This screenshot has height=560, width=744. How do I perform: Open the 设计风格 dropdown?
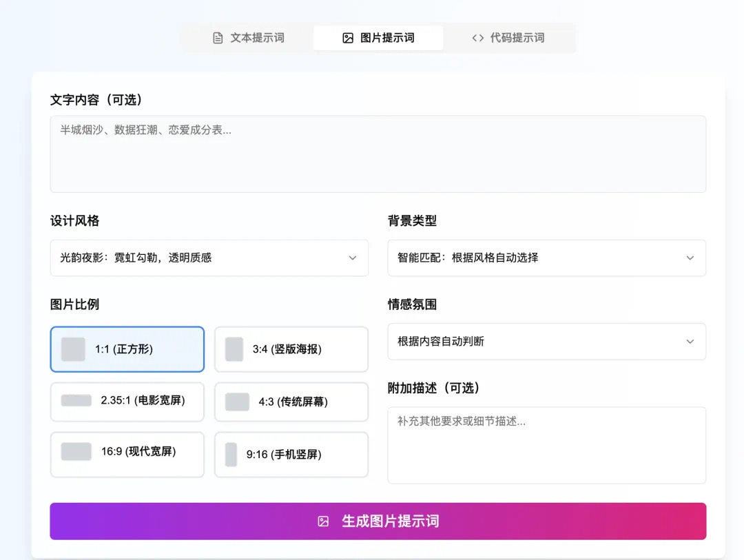(x=209, y=258)
